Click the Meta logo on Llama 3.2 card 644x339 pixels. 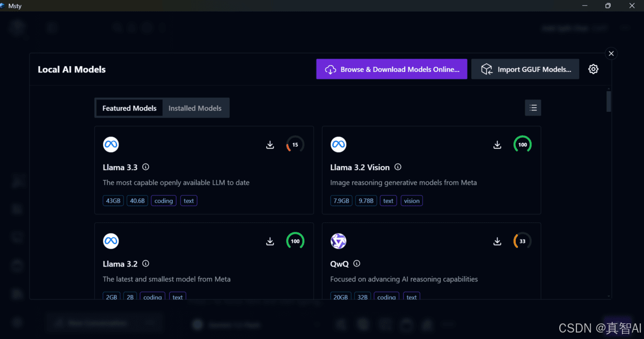coord(111,241)
